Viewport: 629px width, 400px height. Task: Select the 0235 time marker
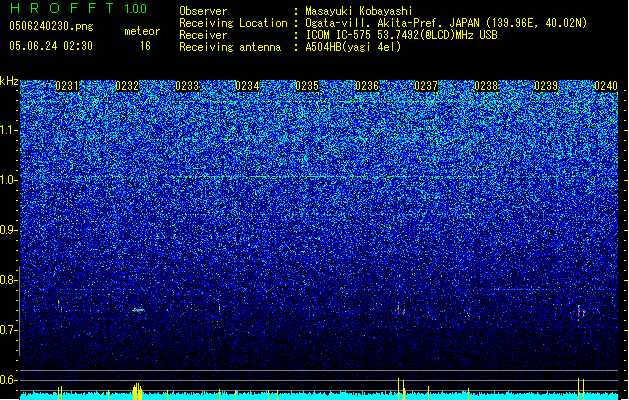click(x=307, y=86)
